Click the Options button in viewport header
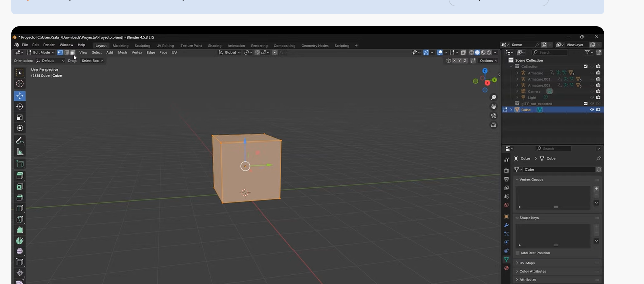The height and width of the screenshot is (284, 644). 488,61
